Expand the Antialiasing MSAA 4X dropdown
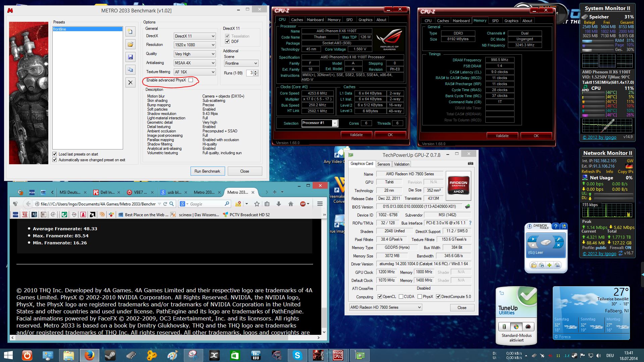Viewport: 644px width, 362px height. coord(195,63)
